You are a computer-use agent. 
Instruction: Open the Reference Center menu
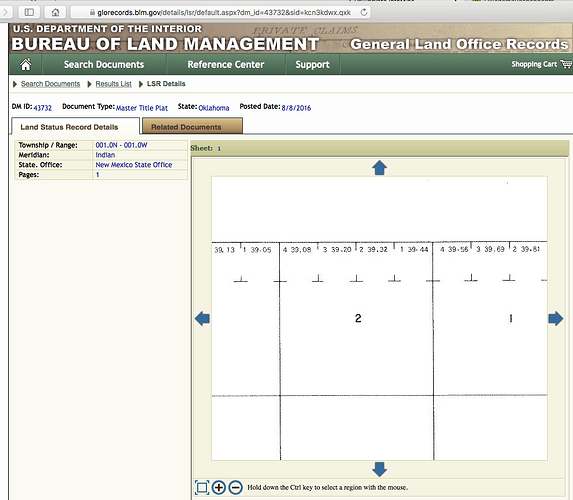pos(226,65)
